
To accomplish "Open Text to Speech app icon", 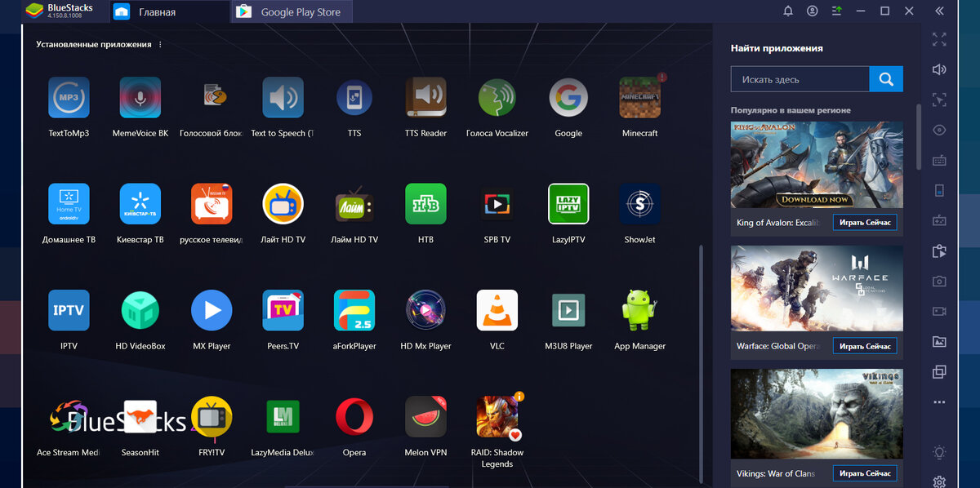I will 283,98.
